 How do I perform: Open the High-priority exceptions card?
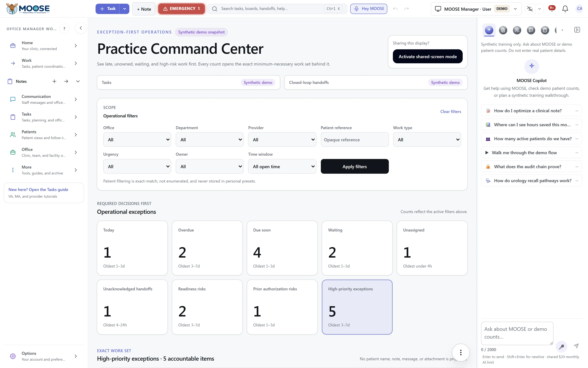click(357, 307)
